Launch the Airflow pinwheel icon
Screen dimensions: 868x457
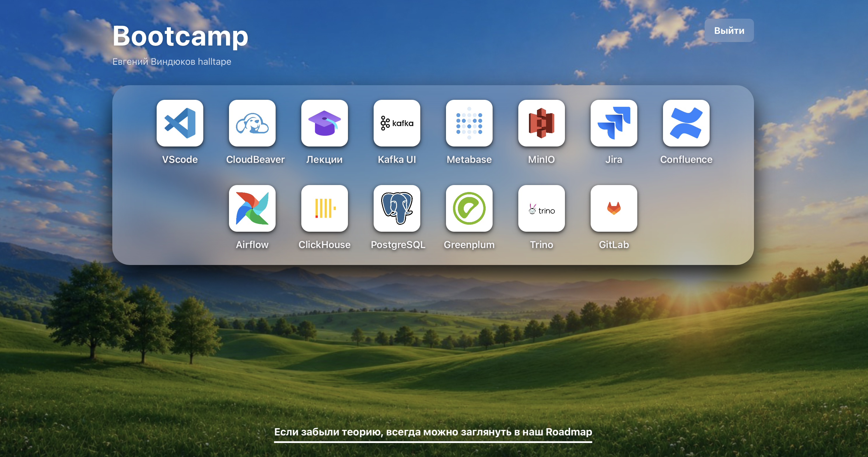pos(252,208)
